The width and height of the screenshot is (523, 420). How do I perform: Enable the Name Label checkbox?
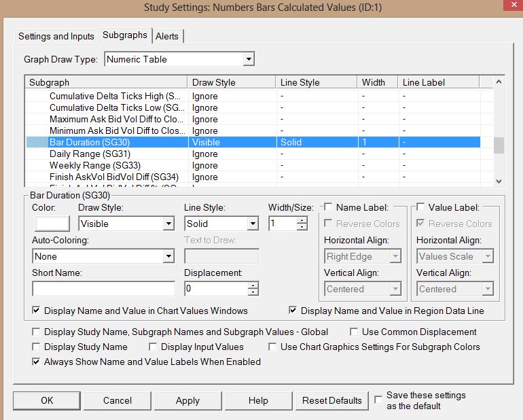[x=329, y=207]
